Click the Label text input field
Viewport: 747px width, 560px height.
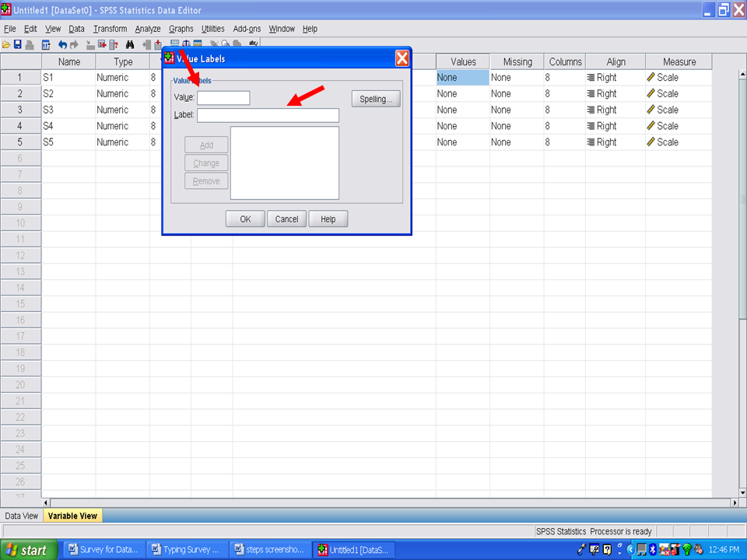pyautogui.click(x=268, y=115)
